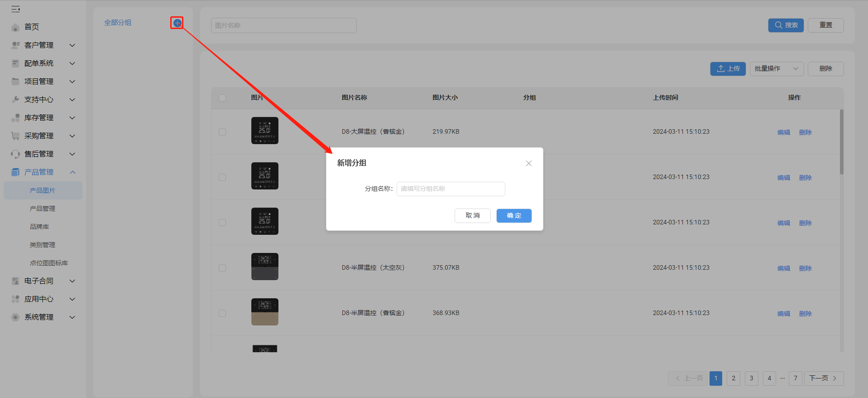Expand the 售后管理 menu chevron
Viewport: 868px width, 398px height.
[x=72, y=154]
